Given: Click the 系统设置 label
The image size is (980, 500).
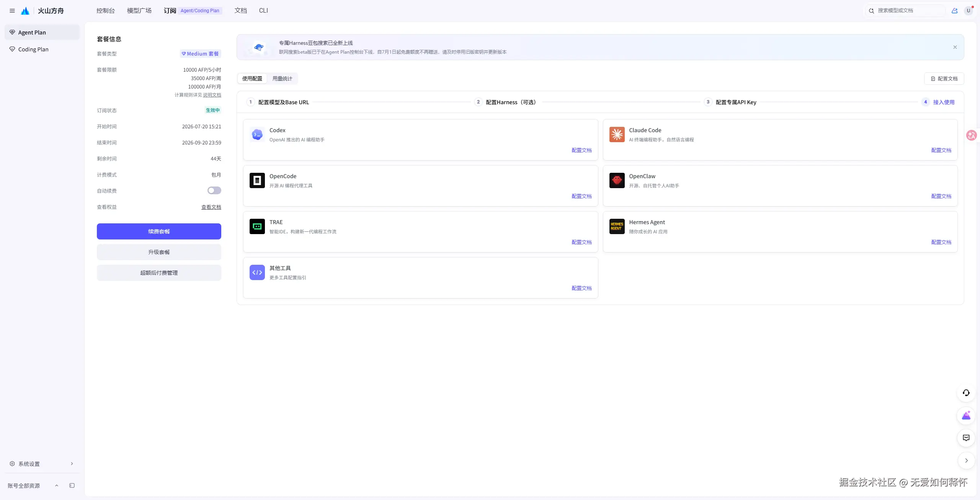Looking at the screenshot, I should (29, 464).
